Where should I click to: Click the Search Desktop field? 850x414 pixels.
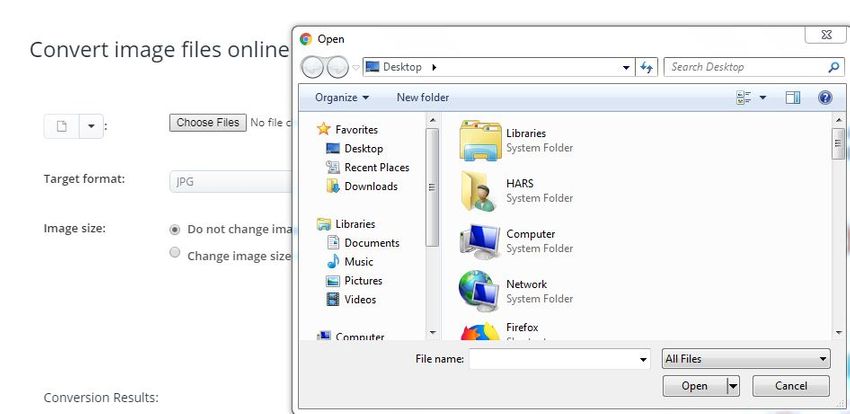tap(745, 67)
